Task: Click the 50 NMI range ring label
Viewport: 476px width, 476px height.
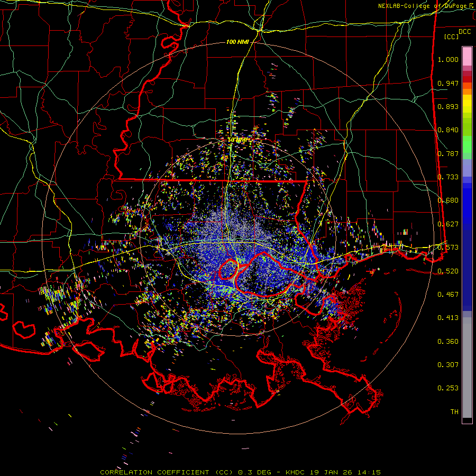Action: click(237, 140)
